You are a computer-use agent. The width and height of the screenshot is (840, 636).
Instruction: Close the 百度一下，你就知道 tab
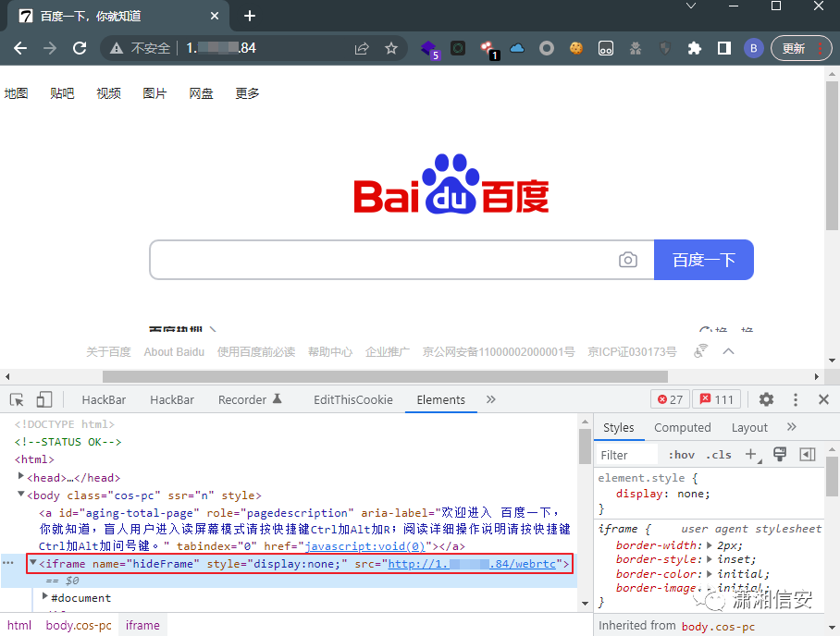pos(215,16)
